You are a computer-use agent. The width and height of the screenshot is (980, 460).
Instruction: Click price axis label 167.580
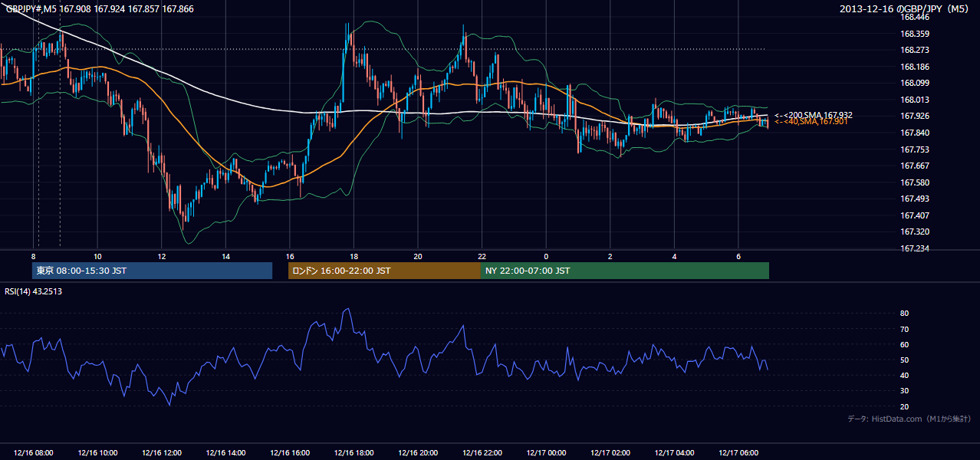coord(915,182)
